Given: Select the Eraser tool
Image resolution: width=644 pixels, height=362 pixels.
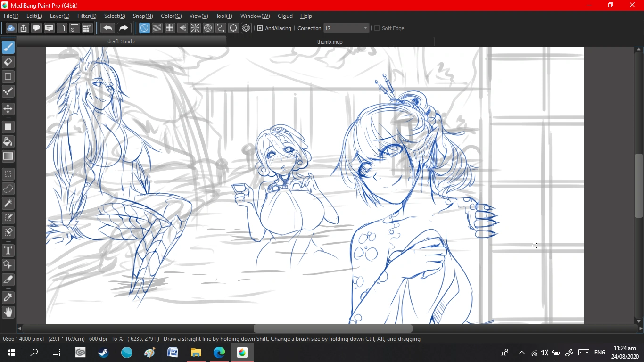Looking at the screenshot, I should (8, 62).
